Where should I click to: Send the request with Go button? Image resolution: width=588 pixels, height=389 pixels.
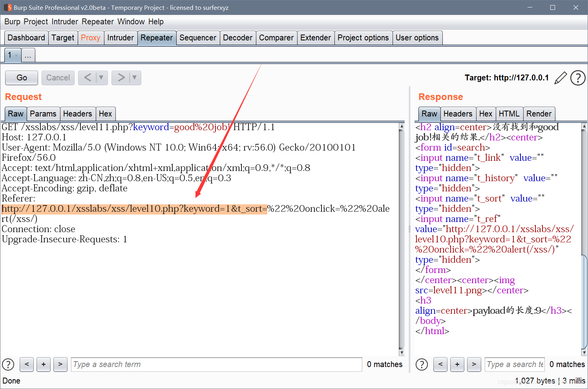22,78
